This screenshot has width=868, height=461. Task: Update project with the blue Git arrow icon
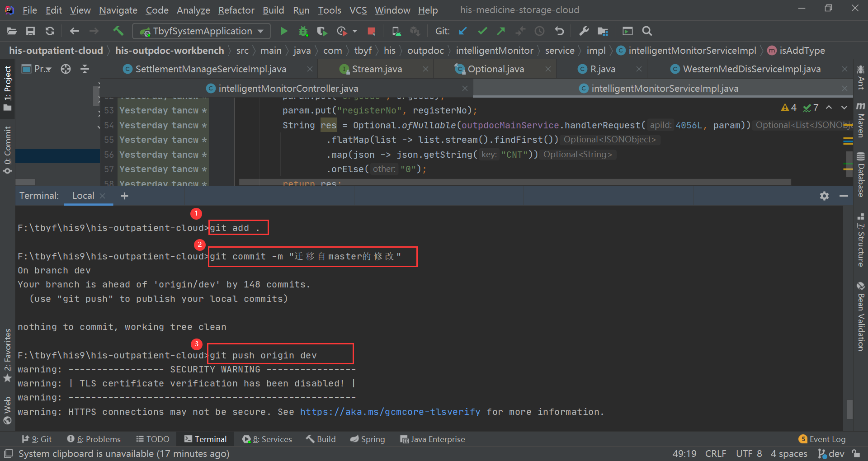click(462, 31)
